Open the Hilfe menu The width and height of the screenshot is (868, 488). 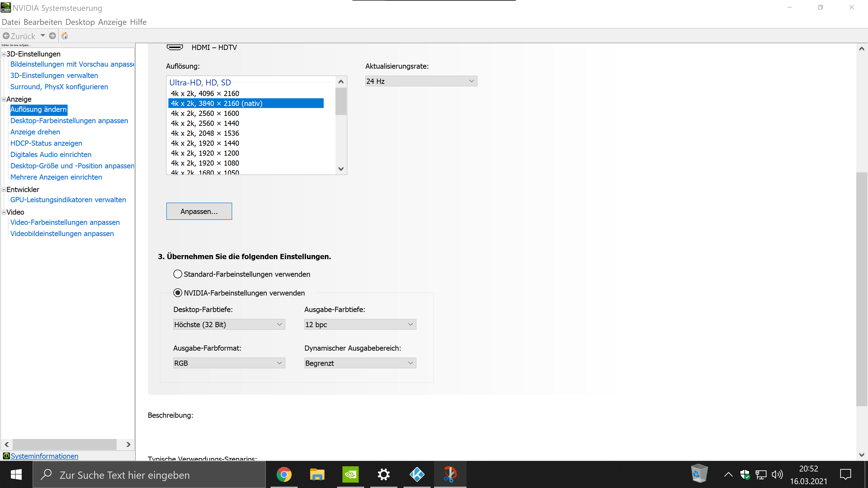[138, 22]
